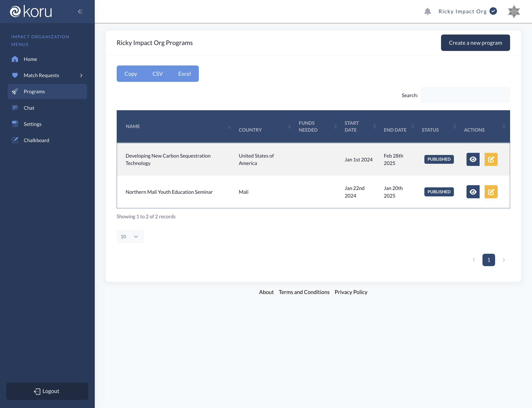The image size is (532, 408).
Task: Open the About footer link
Action: (266, 292)
